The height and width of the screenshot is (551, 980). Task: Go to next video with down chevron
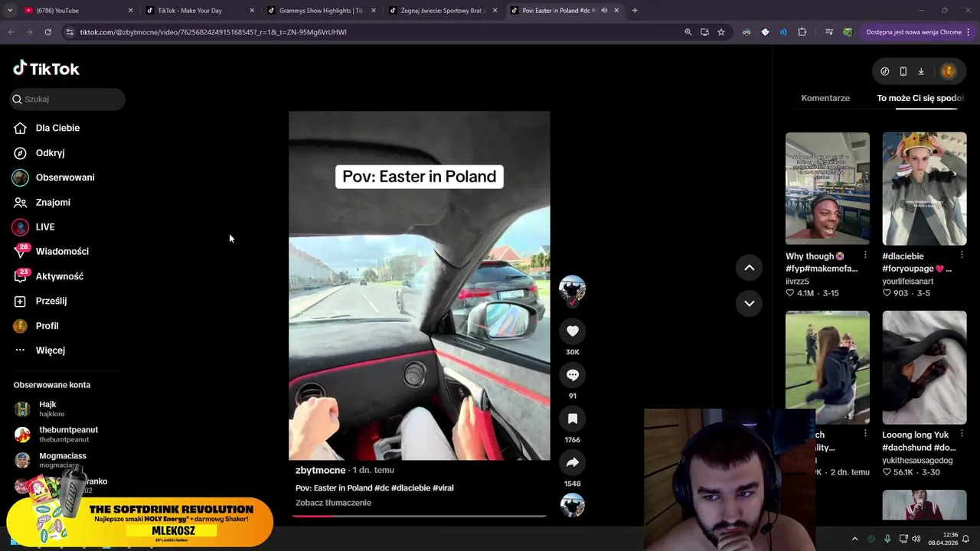tap(749, 303)
